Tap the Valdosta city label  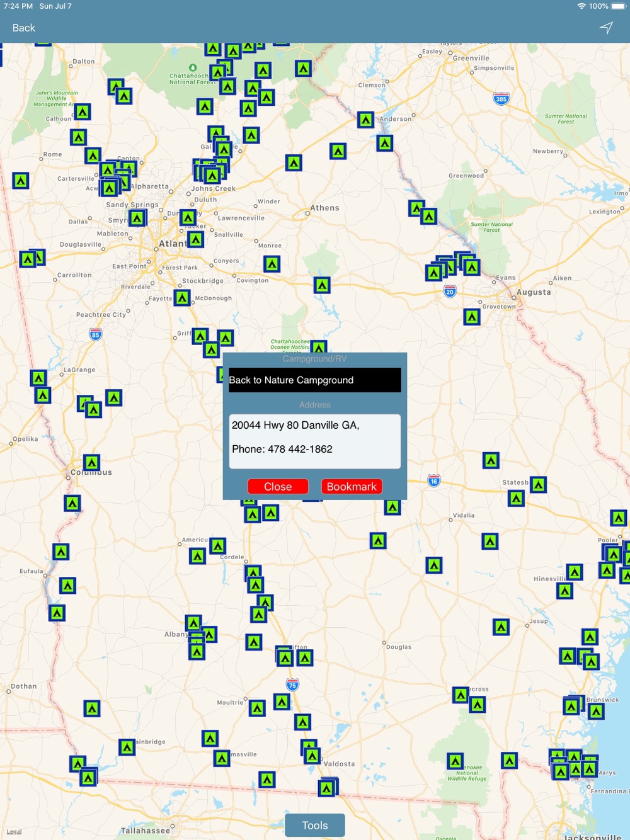pos(340,764)
